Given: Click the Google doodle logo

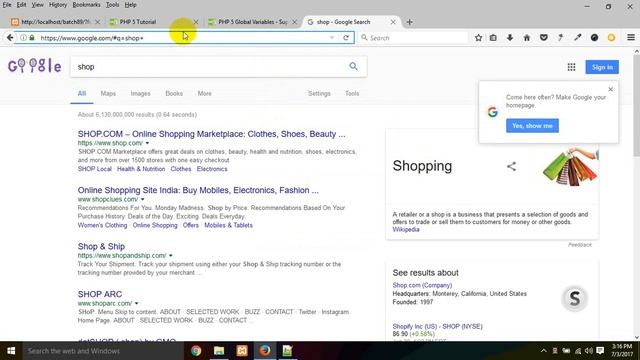Looking at the screenshot, I should [x=35, y=66].
